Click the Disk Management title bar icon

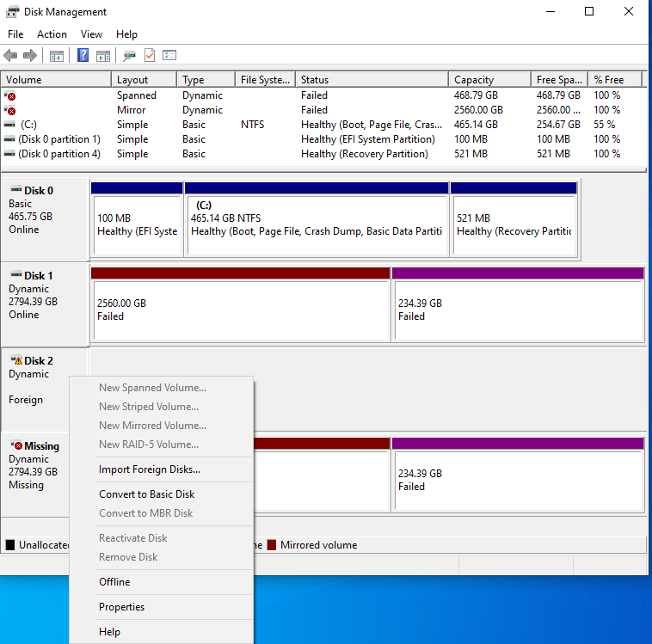coord(13,12)
